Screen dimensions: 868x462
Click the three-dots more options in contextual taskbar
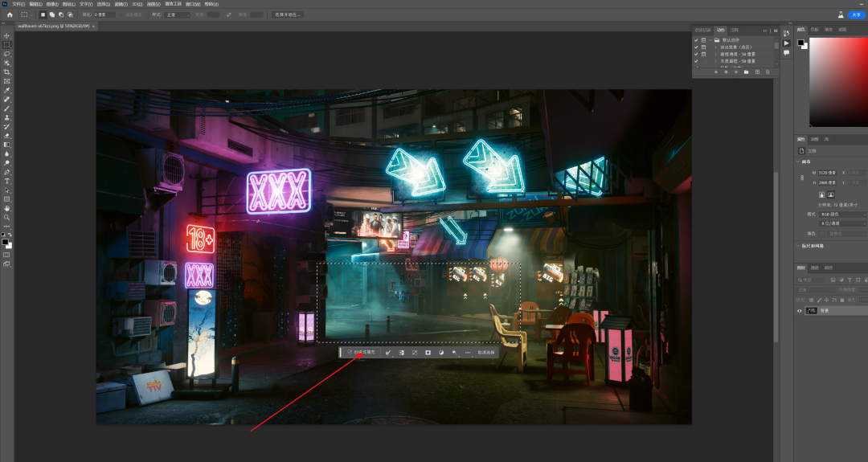click(468, 352)
